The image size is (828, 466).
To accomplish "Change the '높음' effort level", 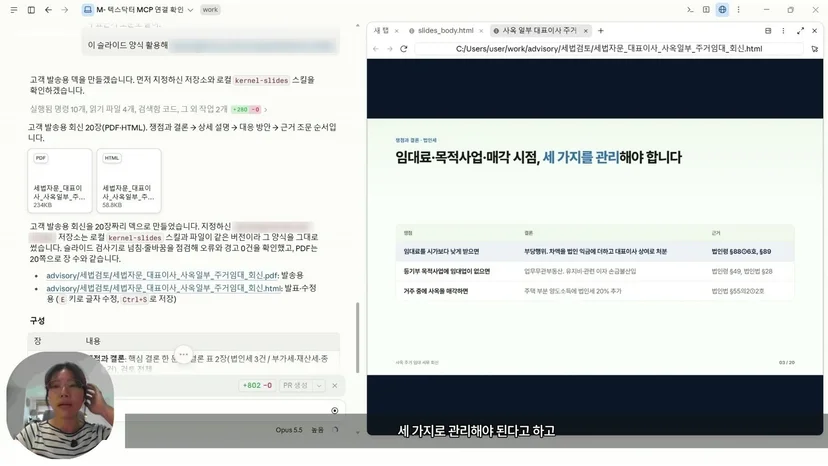I will point(317,430).
